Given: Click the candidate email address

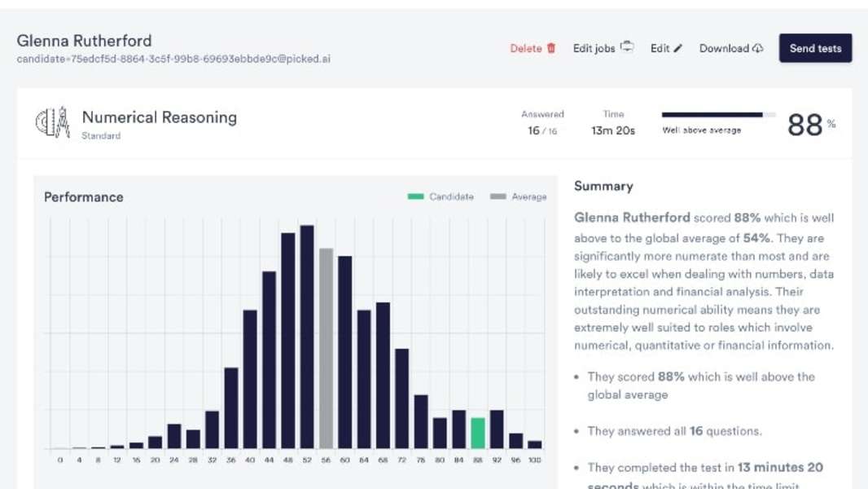Looking at the screenshot, I should point(173,59).
